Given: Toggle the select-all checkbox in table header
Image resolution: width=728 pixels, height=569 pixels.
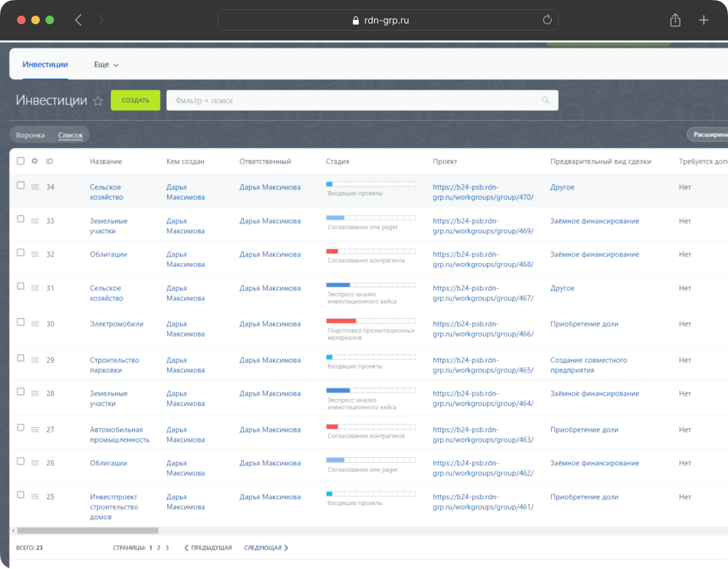Looking at the screenshot, I should 21,161.
